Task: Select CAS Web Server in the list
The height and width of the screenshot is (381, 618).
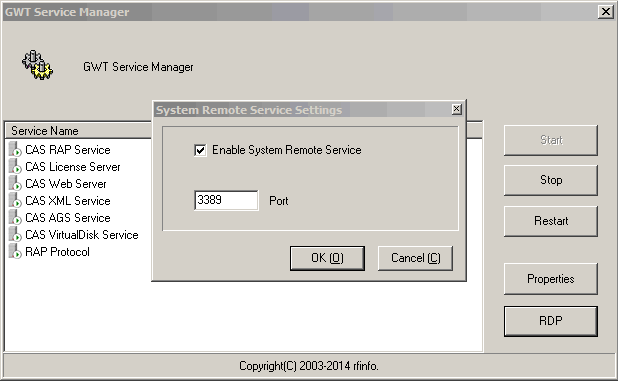Action: pos(65,184)
